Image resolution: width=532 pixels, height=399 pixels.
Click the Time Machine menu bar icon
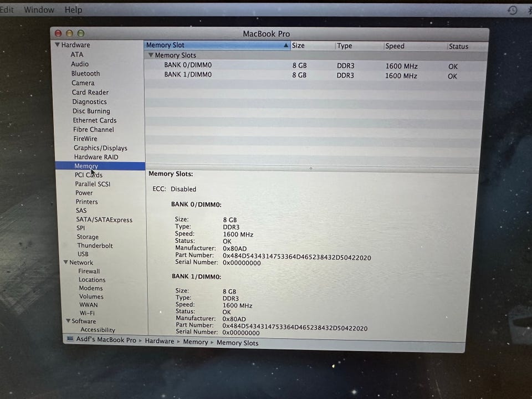(512, 10)
